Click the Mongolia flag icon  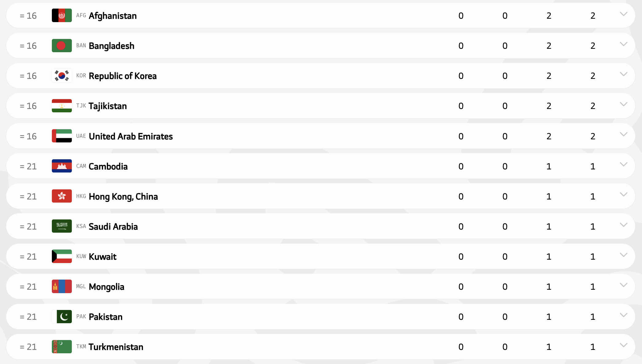62,286
